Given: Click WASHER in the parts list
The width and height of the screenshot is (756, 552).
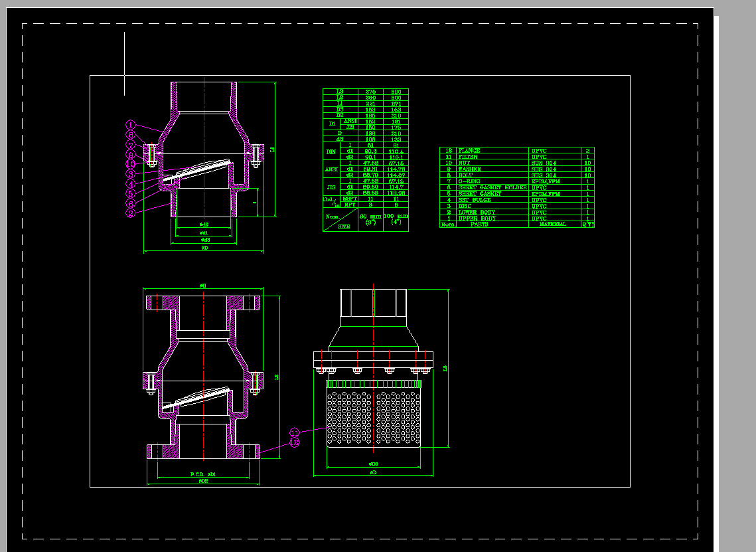Looking at the screenshot, I should coord(469,169).
